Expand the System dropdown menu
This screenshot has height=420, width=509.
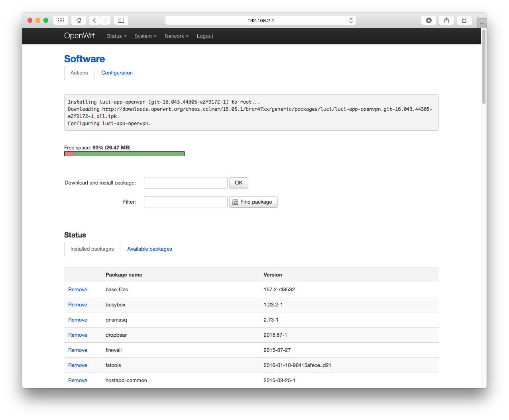pos(145,36)
